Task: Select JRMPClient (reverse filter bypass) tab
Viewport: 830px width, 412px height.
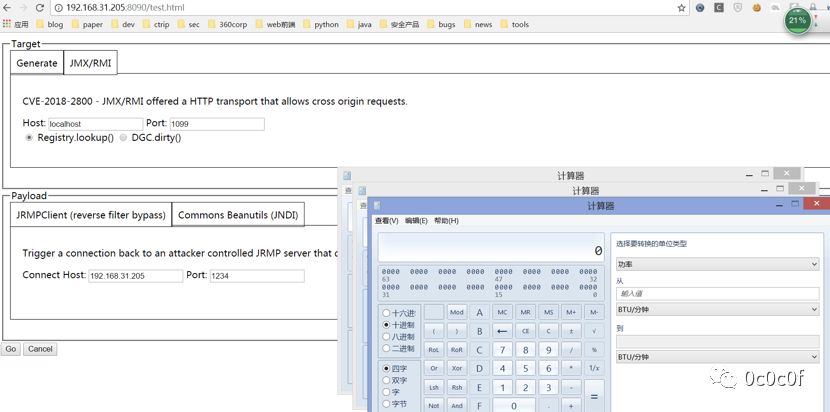Action: 91,214
